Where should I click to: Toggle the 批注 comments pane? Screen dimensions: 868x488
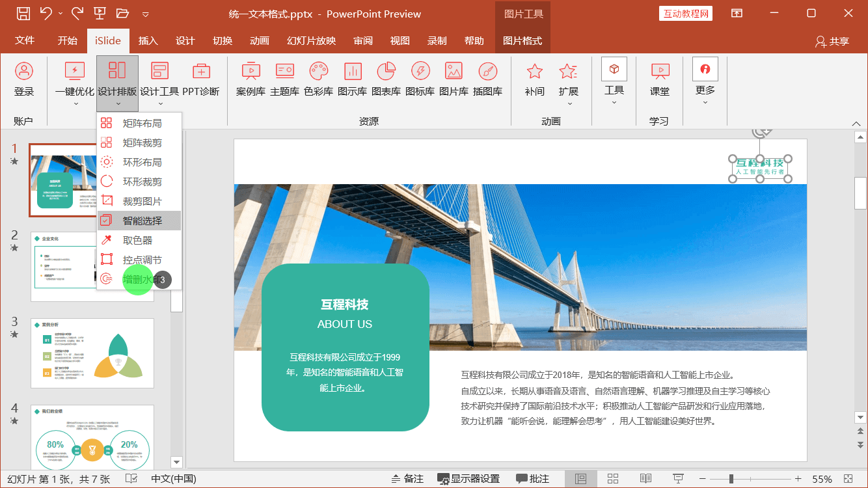[x=532, y=479]
